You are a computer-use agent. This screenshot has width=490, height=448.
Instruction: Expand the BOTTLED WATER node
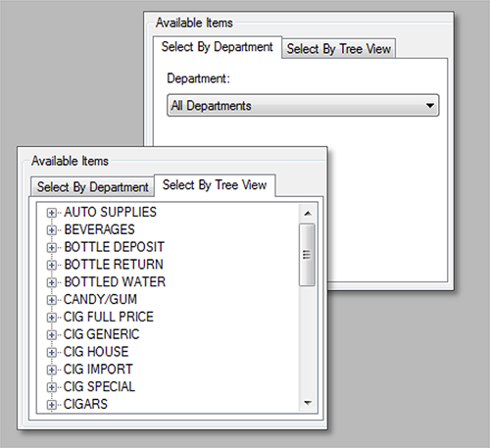point(51,282)
